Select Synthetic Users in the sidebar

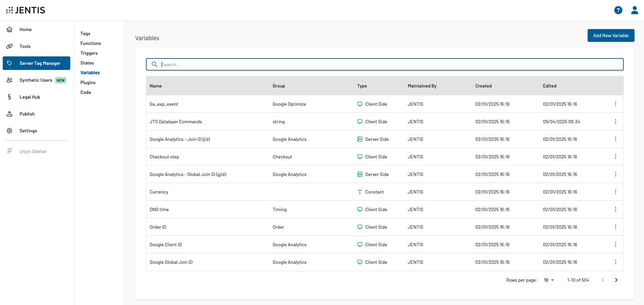tap(36, 80)
